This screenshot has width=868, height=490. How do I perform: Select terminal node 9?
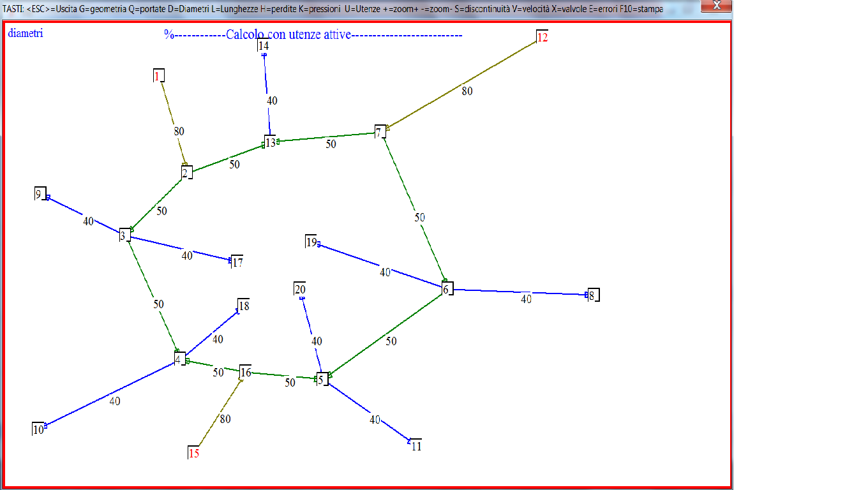(x=40, y=194)
